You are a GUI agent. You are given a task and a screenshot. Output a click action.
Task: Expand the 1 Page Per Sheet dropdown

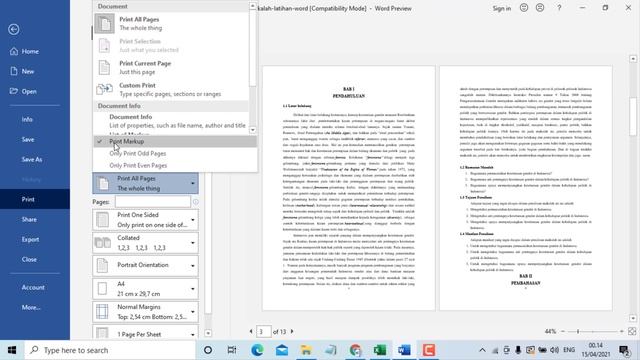(x=146, y=333)
